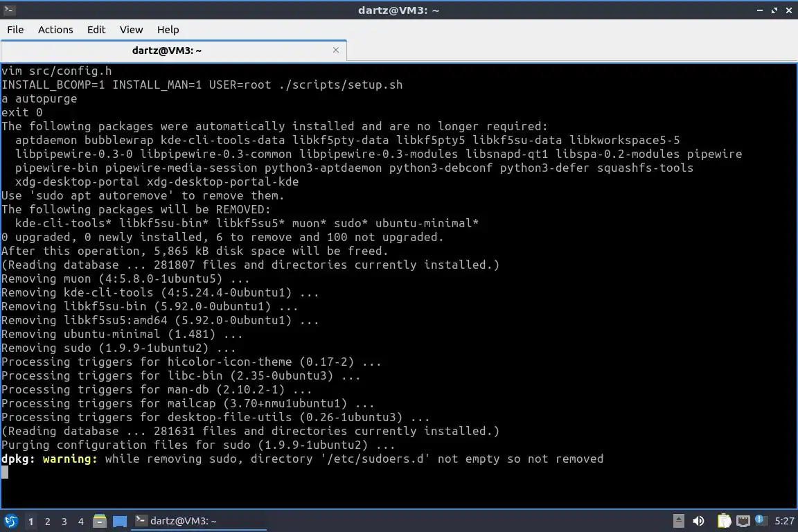
Task: Click '0 upgraded, 0 newly installed' line
Action: point(222,237)
